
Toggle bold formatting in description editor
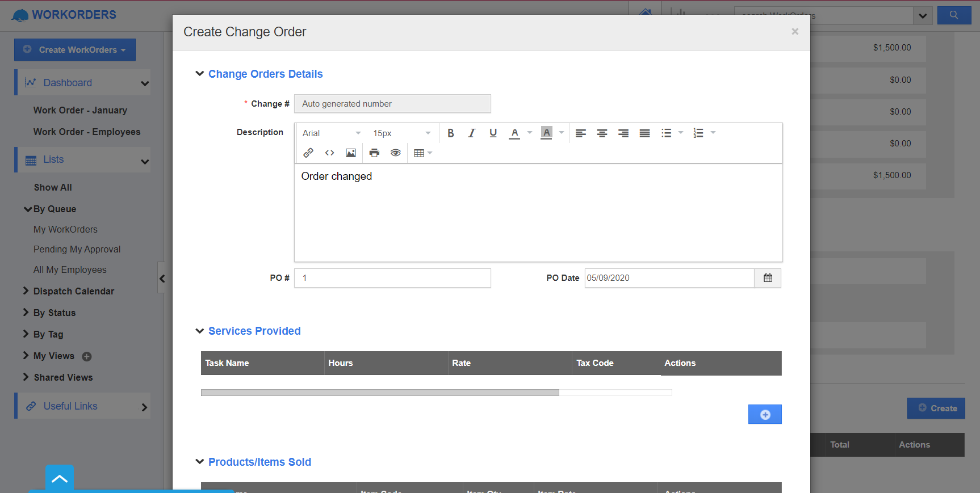(x=450, y=133)
